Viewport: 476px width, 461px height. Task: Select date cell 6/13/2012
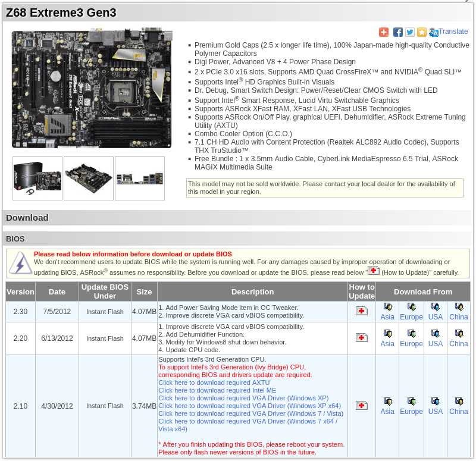pyautogui.click(x=57, y=338)
